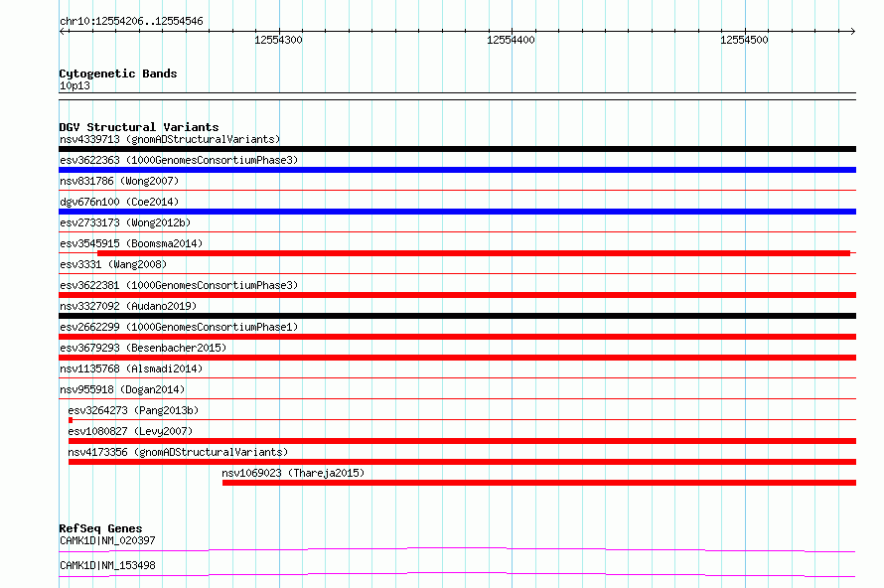Open variant nsv831786 (Wong2007)

pyautogui.click(x=119, y=181)
